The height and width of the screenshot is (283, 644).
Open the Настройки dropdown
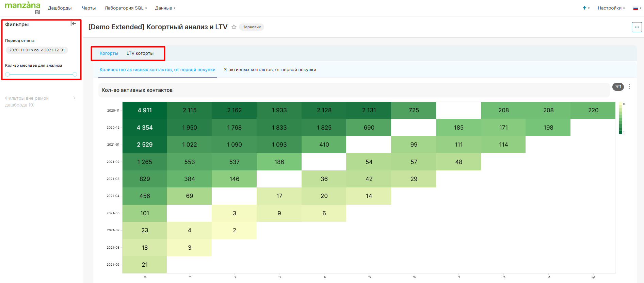[611, 8]
